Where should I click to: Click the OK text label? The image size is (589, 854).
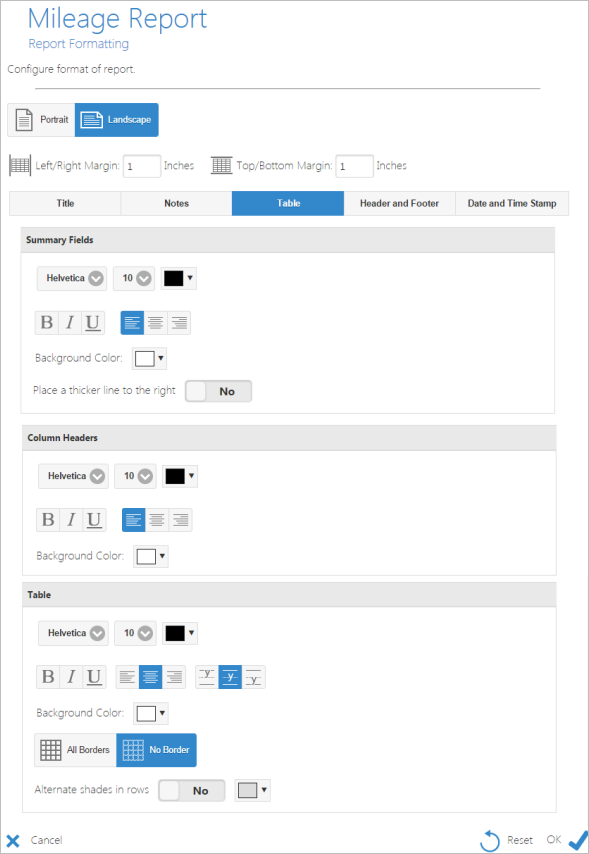[554, 840]
